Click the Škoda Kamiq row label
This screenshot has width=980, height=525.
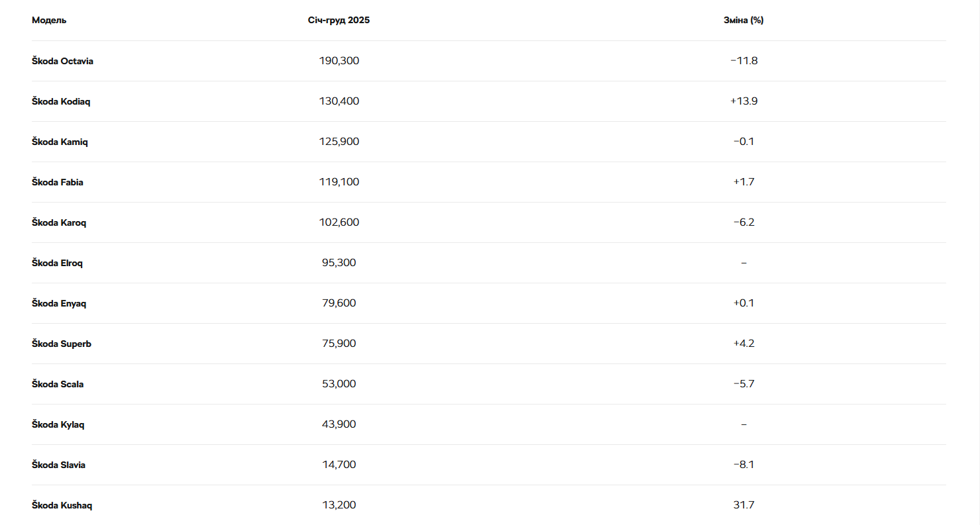click(x=60, y=142)
